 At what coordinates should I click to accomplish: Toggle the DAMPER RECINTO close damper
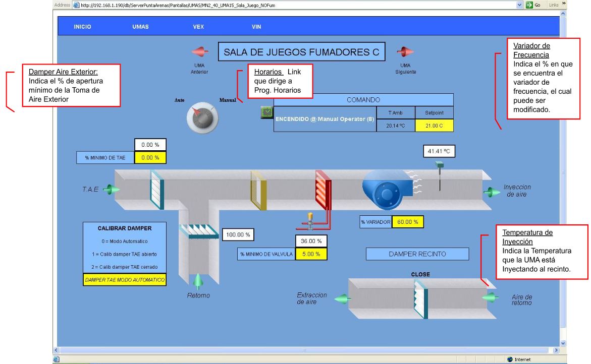420,298
